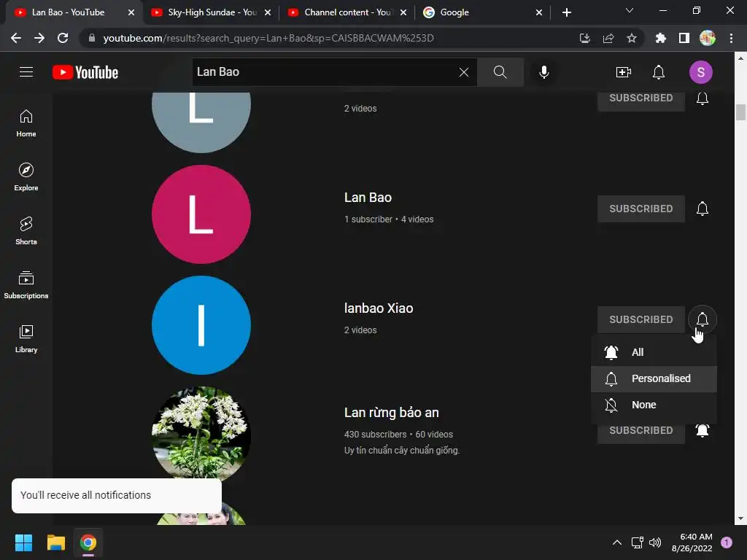Click the page vertical scrollbar thumb
Image resolution: width=747 pixels, height=560 pixels.
[740, 112]
